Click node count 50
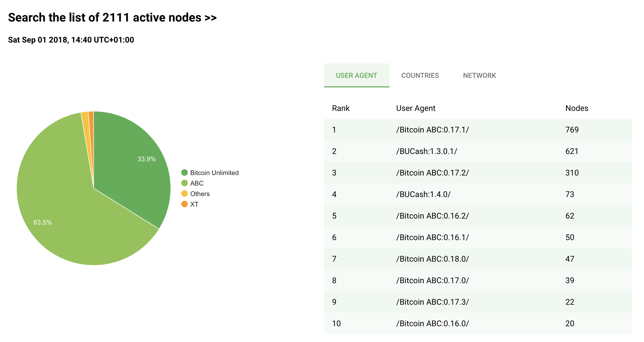644x342 pixels. (x=570, y=237)
